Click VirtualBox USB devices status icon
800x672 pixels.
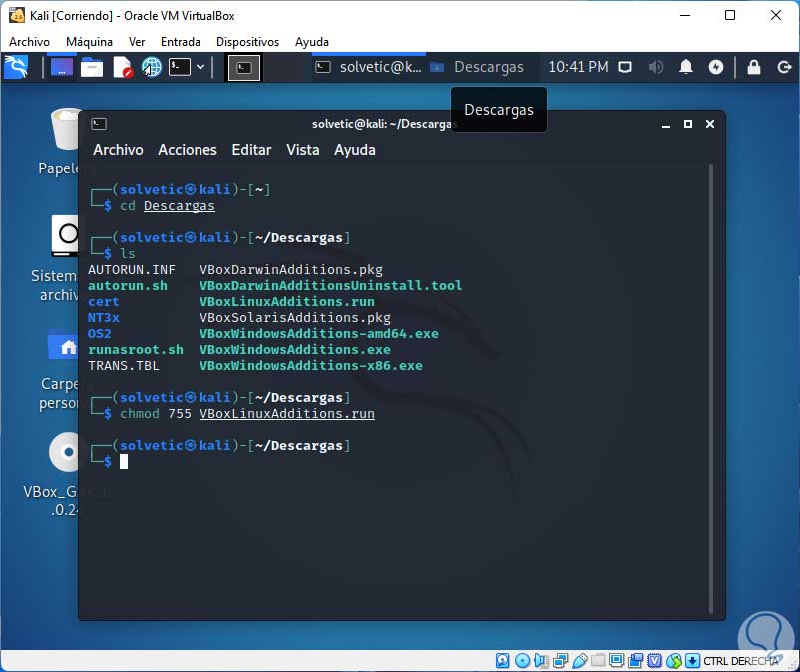click(x=580, y=661)
